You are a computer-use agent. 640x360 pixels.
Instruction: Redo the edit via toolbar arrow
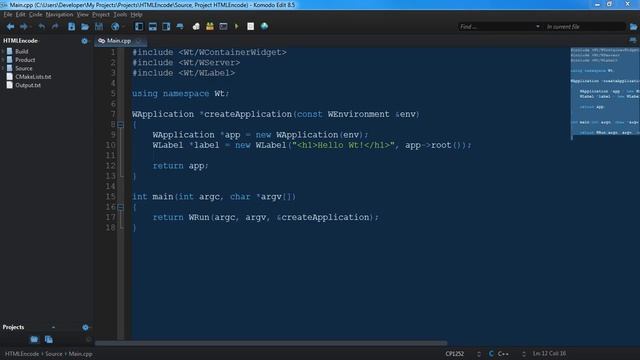(x=55, y=27)
